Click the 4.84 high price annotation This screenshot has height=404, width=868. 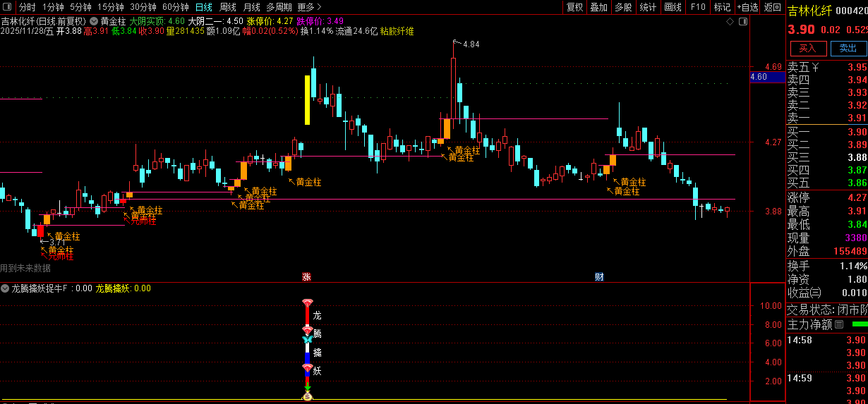(x=471, y=44)
